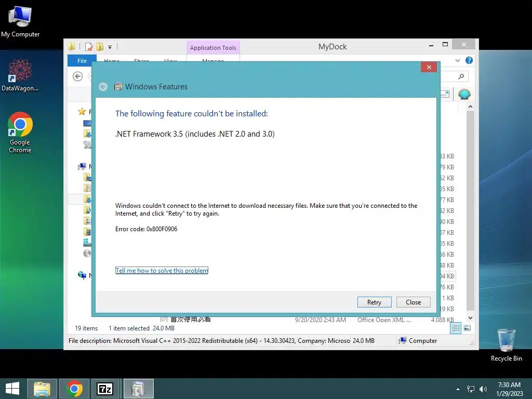Image resolution: width=532 pixels, height=399 pixels.
Task: Expand the ribbon with the chevron near Help
Action: pos(458,60)
